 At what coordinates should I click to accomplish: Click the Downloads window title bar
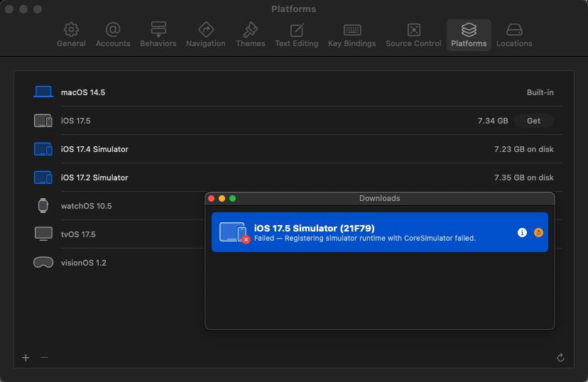pyautogui.click(x=379, y=198)
